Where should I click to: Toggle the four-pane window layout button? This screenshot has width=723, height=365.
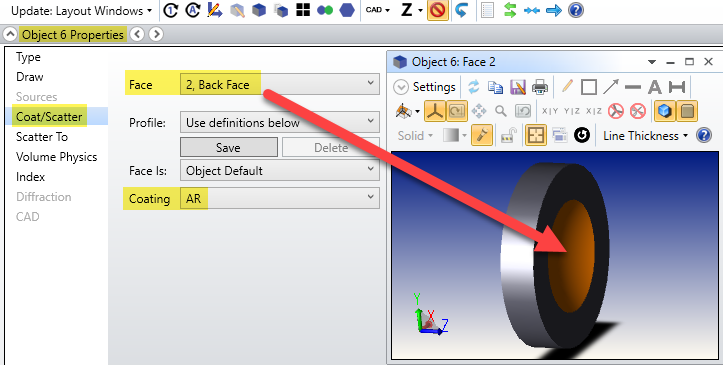click(536, 135)
